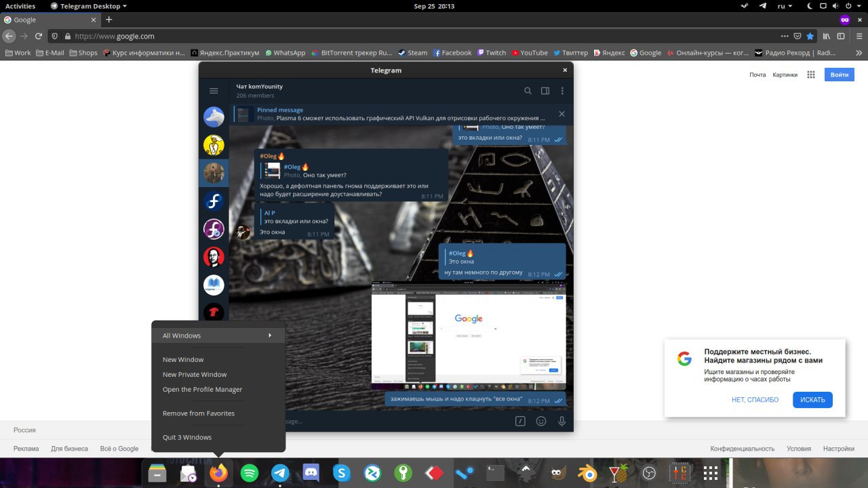
Task: Click the Steam tray icon
Action: click(x=745, y=6)
